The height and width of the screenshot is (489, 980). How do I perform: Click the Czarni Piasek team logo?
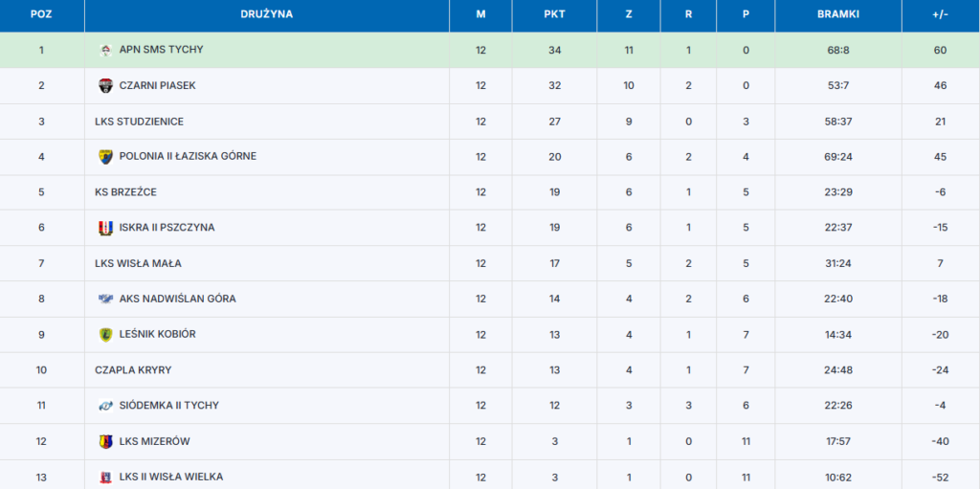coord(105,86)
